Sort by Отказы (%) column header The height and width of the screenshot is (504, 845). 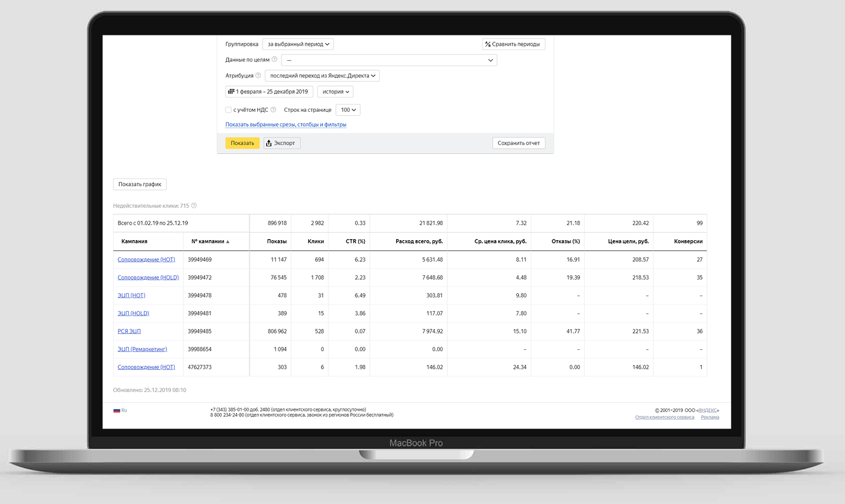click(x=566, y=242)
